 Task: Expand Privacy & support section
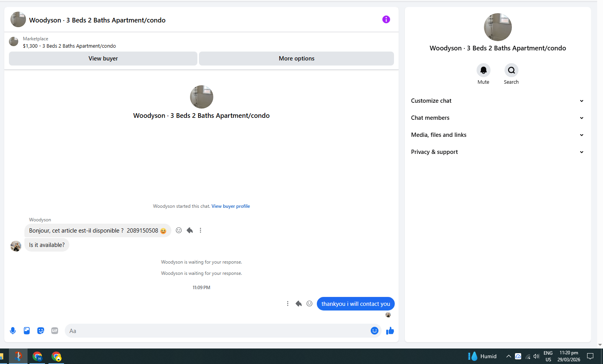(498, 152)
